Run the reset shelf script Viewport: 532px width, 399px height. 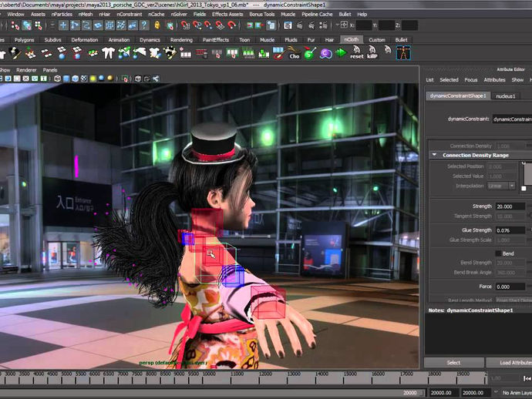356,53
